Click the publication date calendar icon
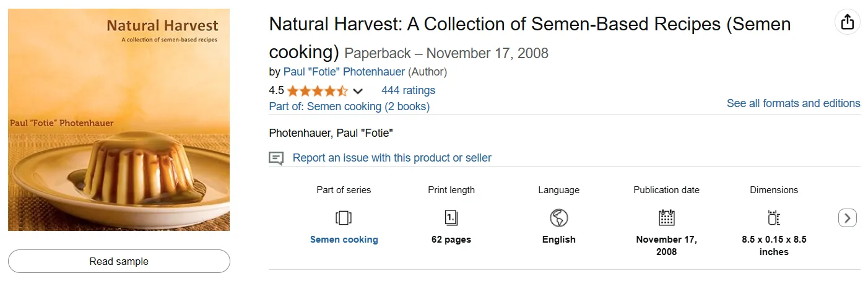Viewport: 868px width, 281px height. click(666, 218)
